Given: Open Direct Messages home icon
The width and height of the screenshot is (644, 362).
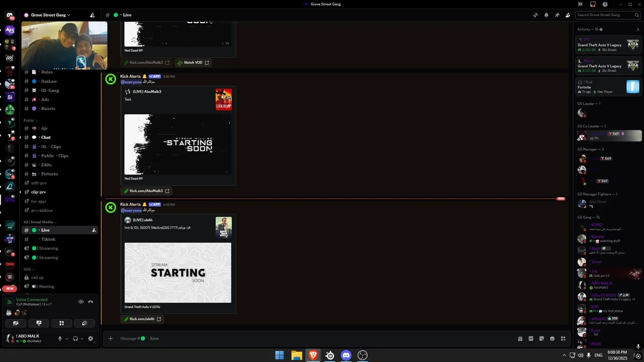Looking at the screenshot, I should point(10,16).
